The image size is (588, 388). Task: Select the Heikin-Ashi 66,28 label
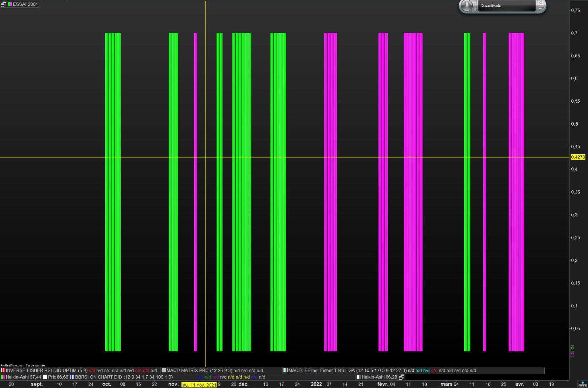click(x=379, y=377)
